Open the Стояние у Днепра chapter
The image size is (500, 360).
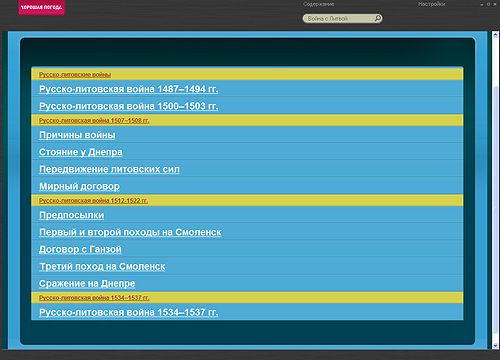[x=81, y=152]
